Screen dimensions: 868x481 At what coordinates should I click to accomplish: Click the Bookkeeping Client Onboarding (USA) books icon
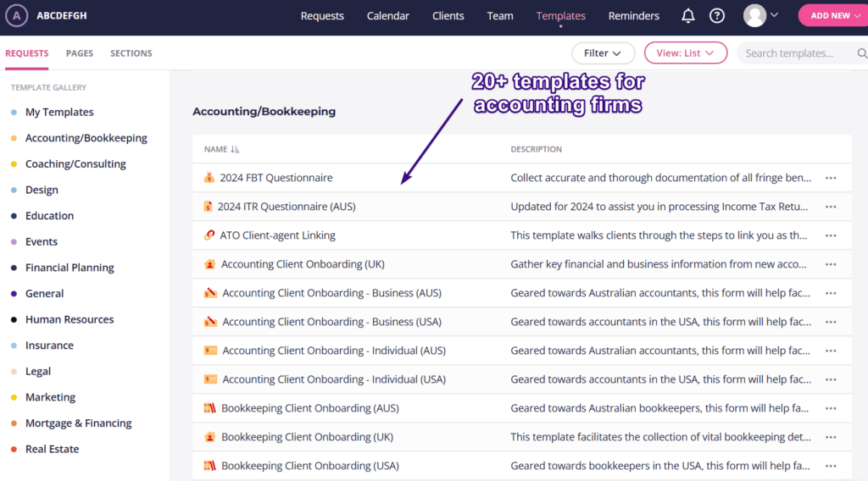click(209, 466)
